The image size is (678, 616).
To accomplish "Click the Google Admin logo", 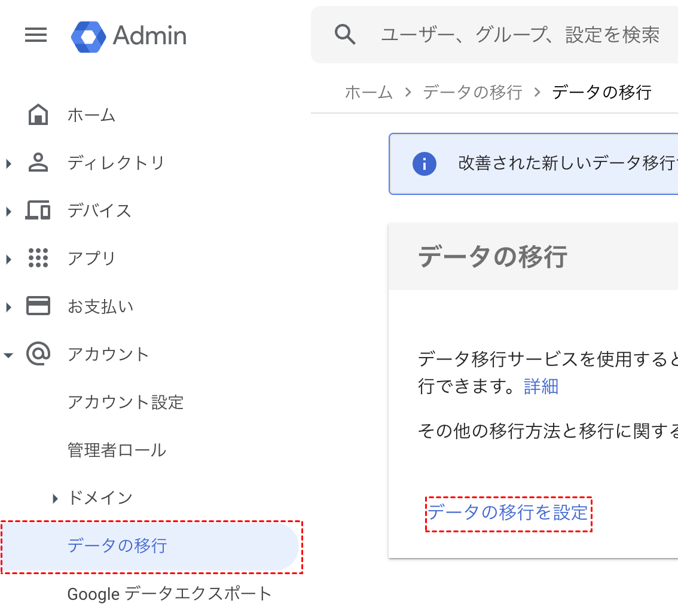I will 88,36.
